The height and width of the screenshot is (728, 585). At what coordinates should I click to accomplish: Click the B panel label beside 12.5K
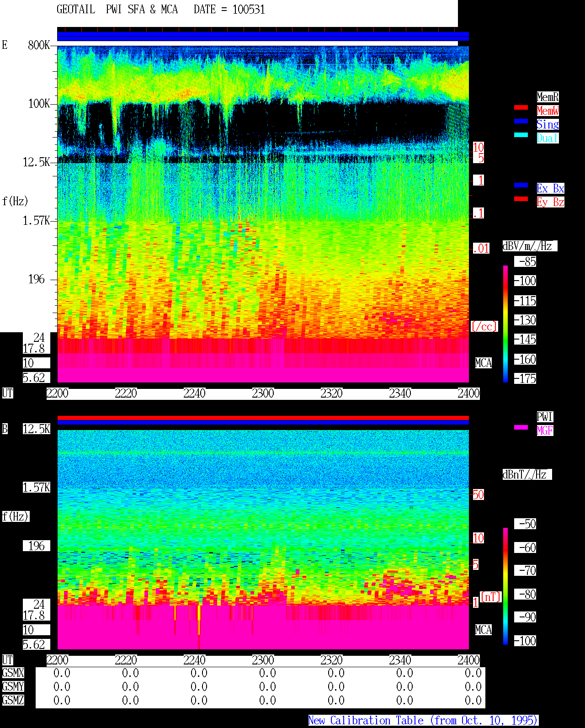[x=5, y=429]
